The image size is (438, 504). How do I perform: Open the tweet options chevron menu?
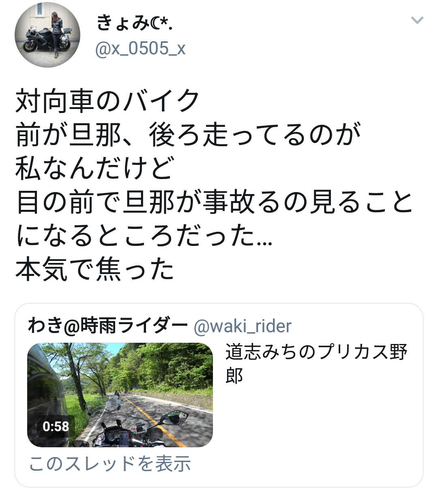(x=417, y=20)
